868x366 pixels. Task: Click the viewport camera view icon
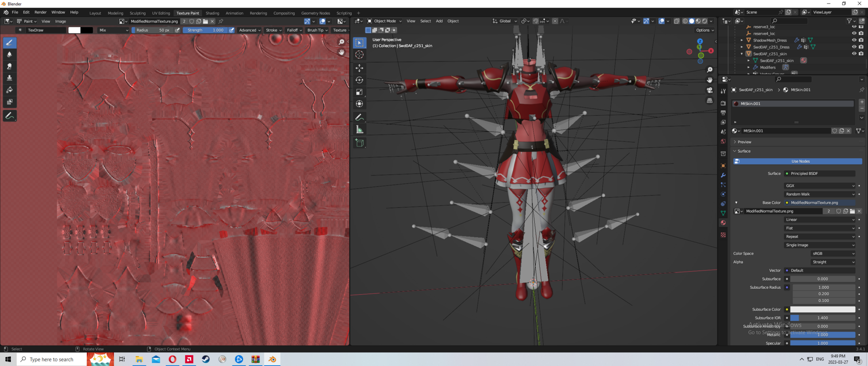(710, 90)
